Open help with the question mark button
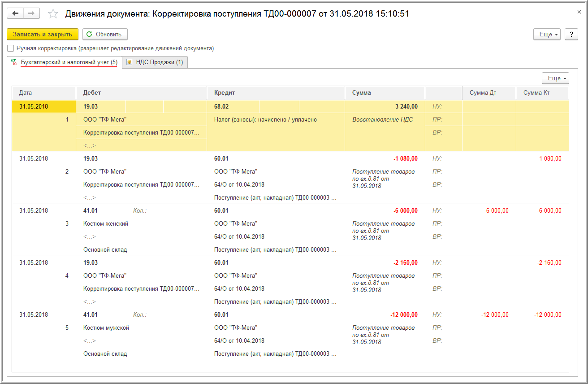The width and height of the screenshot is (588, 384). (x=571, y=35)
